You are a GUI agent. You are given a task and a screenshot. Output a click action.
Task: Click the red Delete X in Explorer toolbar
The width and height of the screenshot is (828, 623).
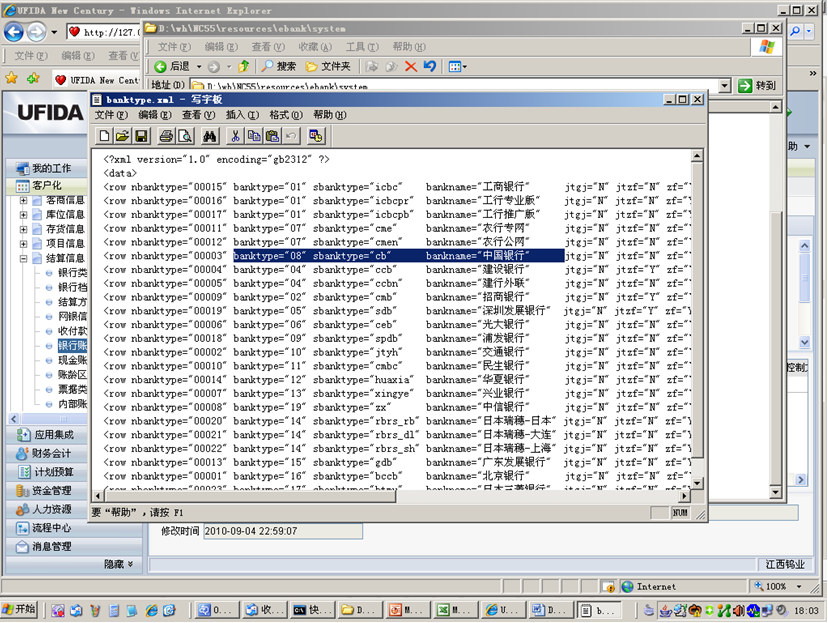tap(410, 67)
